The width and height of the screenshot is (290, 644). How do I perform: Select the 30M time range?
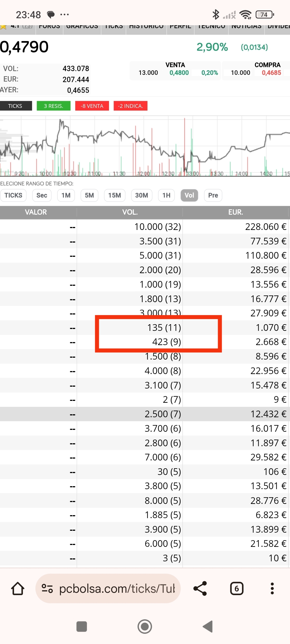(142, 195)
